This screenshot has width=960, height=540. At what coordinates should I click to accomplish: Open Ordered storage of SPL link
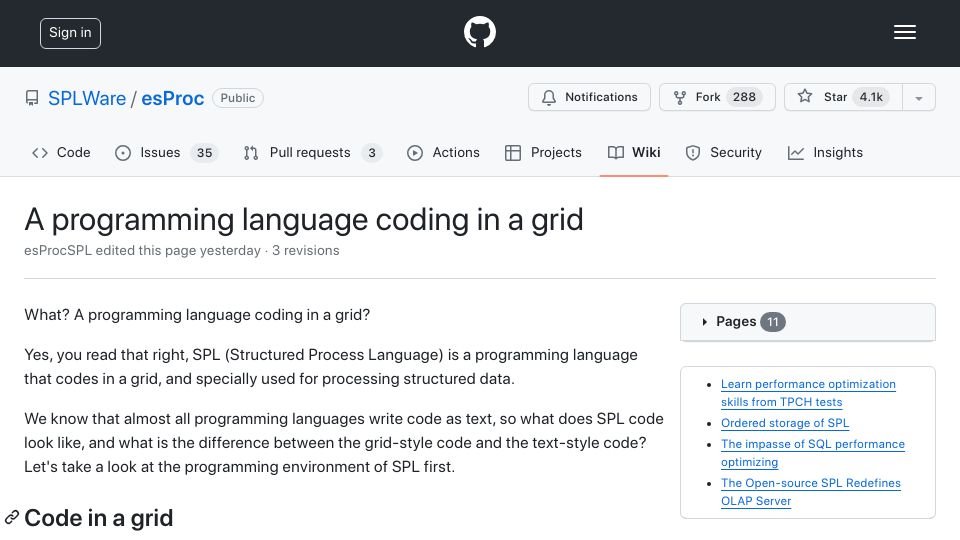pyautogui.click(x=785, y=423)
